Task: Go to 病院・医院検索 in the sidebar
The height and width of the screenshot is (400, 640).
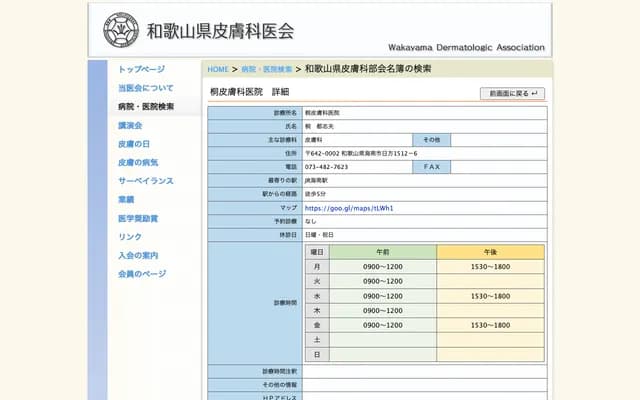Action: (145, 106)
